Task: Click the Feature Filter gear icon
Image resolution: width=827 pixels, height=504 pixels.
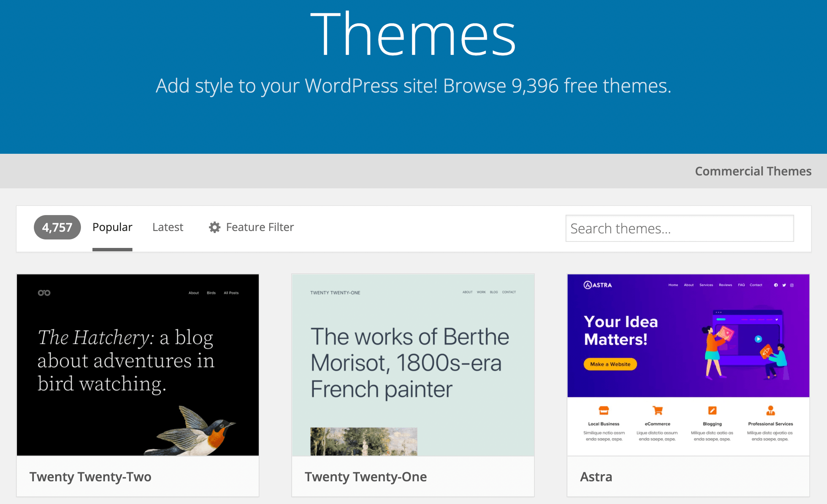Action: 214,227
